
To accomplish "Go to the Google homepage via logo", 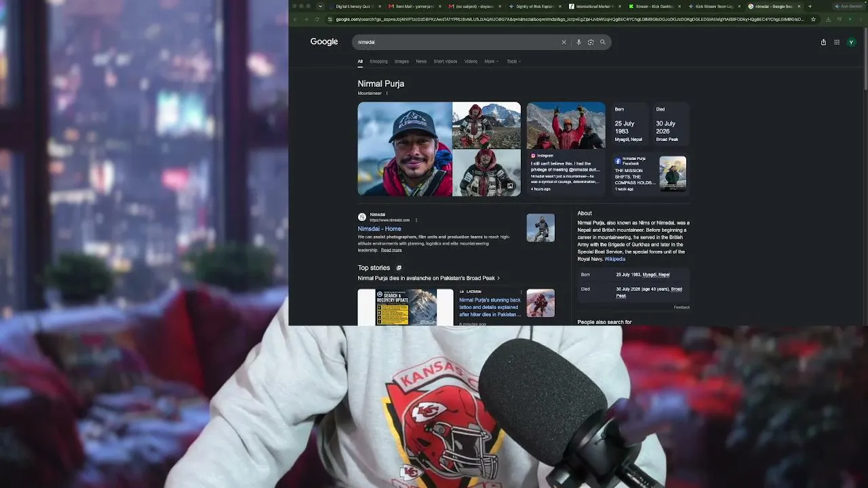I will (x=324, y=42).
